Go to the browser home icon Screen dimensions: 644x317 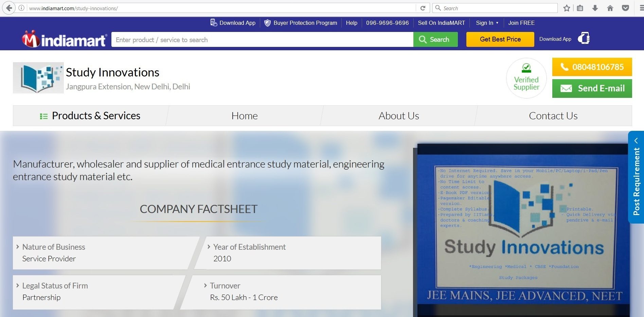[610, 8]
